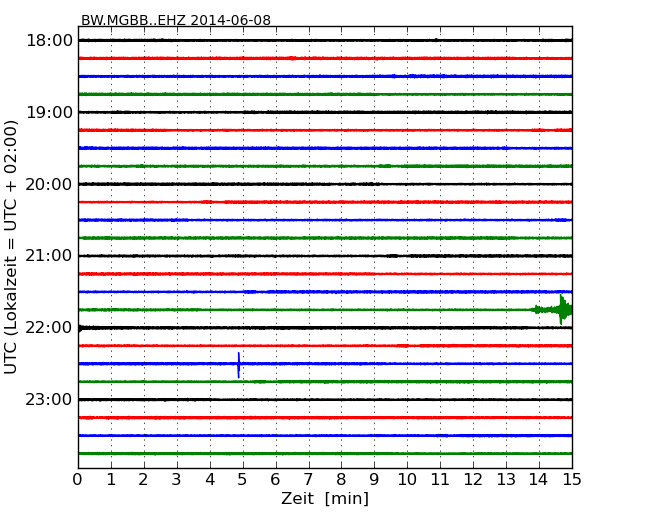Click the x-axis tick label 2
650x520 pixels.
(x=143, y=480)
